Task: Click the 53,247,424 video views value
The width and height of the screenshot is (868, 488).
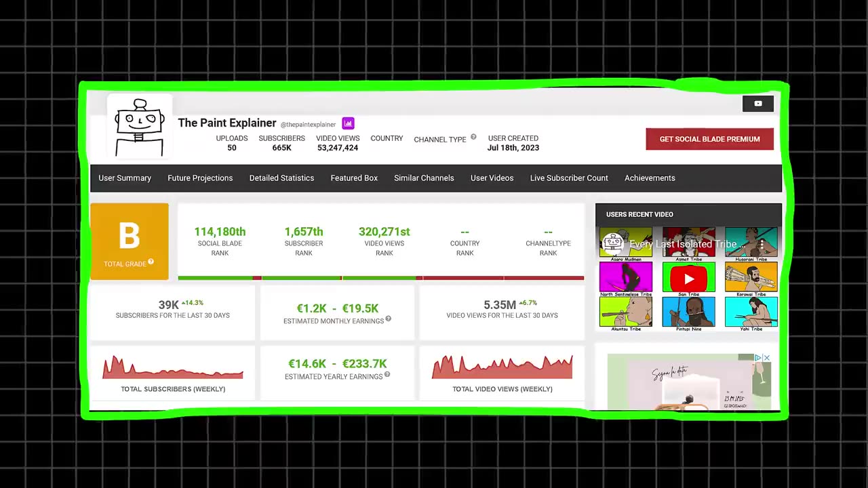Action: click(338, 148)
